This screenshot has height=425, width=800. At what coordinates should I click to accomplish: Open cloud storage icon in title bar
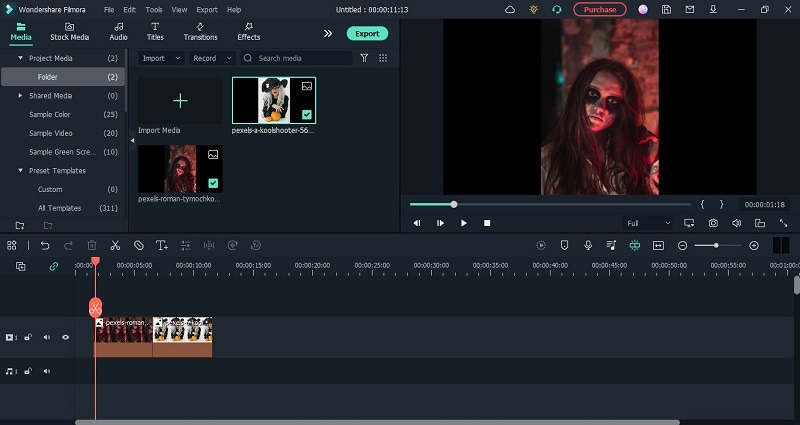click(510, 10)
